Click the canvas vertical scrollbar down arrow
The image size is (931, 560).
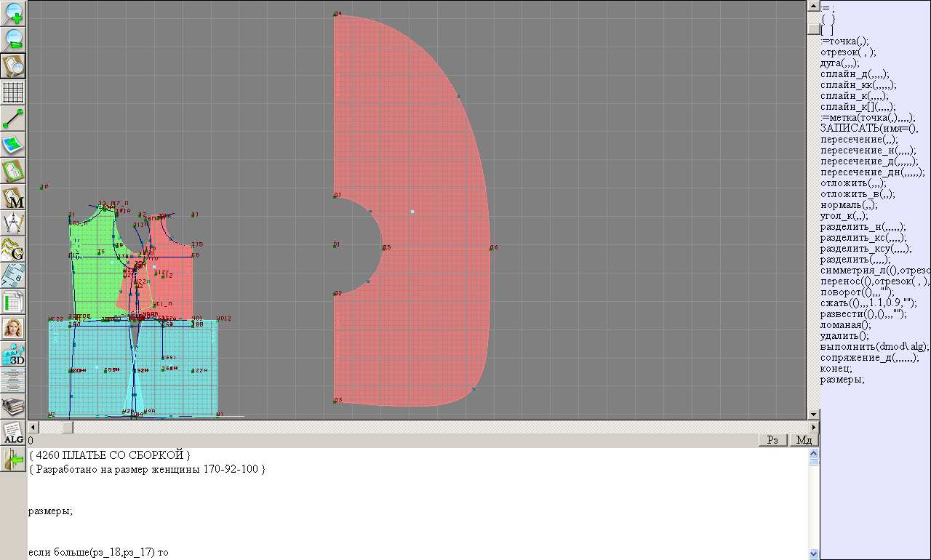coord(813,415)
